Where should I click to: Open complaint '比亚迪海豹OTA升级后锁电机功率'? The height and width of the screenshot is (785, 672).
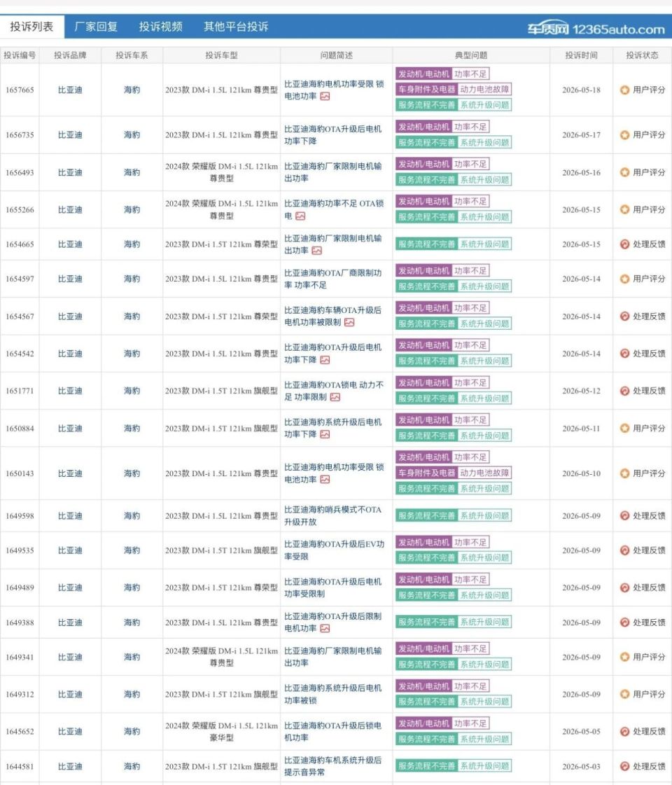[x=332, y=732]
